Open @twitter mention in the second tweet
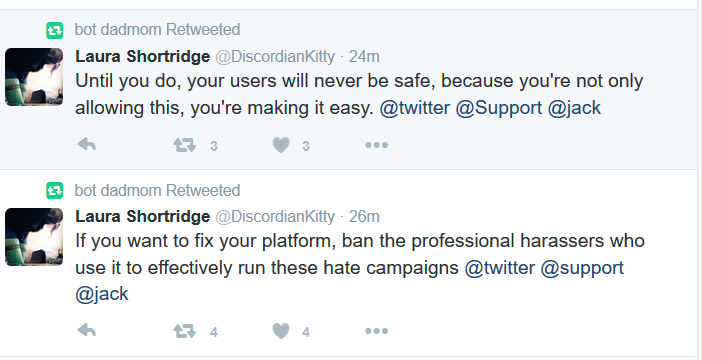702x360 pixels. tap(500, 268)
